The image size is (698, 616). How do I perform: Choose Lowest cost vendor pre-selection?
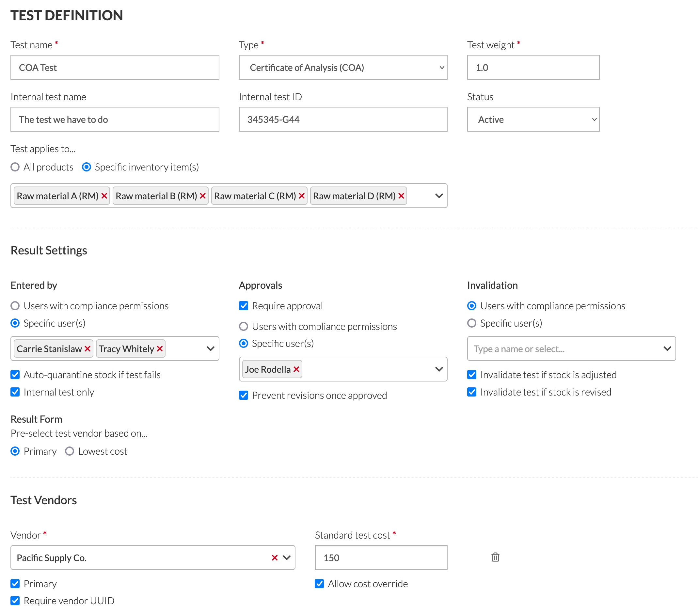point(70,451)
